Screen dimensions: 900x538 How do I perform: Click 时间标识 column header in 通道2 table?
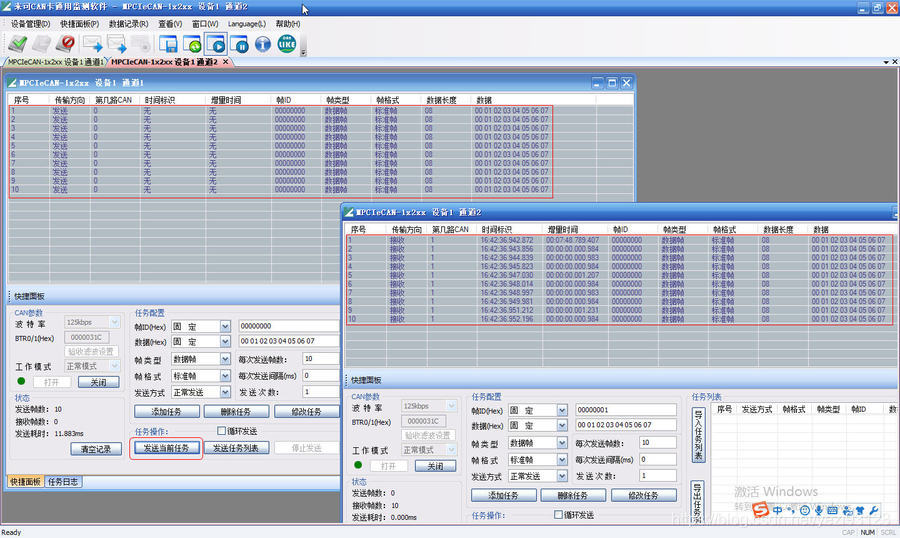tap(496, 229)
